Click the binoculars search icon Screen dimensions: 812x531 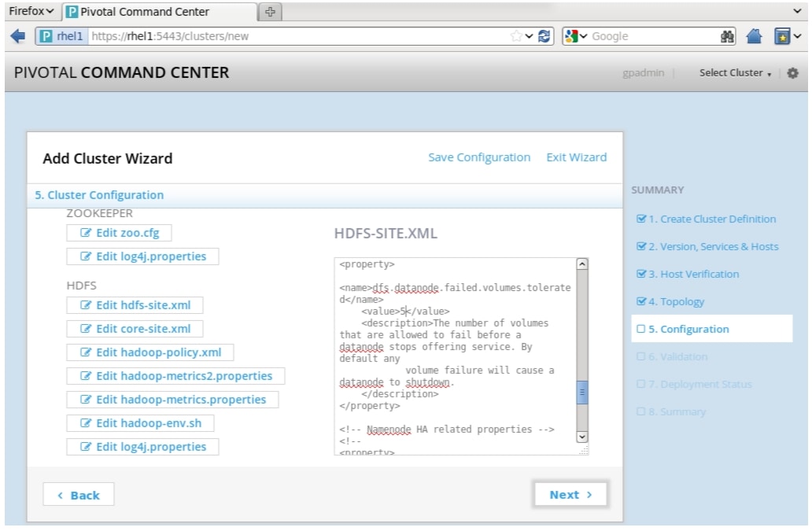[x=727, y=36]
